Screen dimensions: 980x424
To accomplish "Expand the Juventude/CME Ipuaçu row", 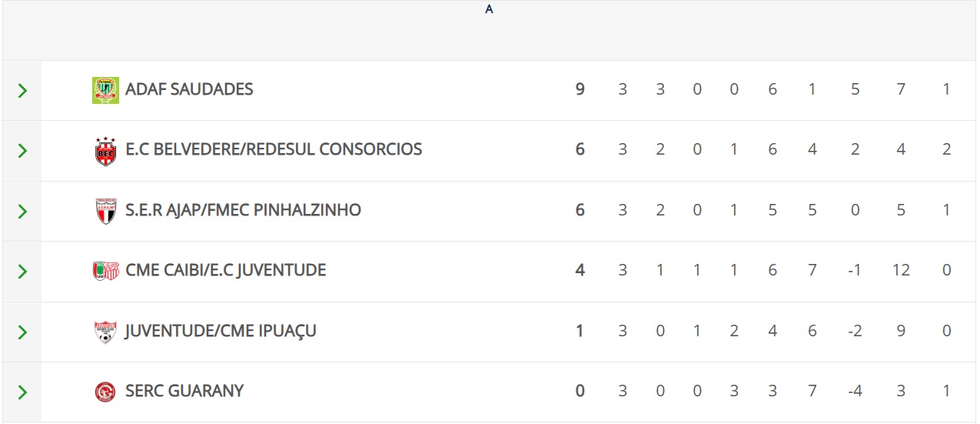I will point(22,332).
